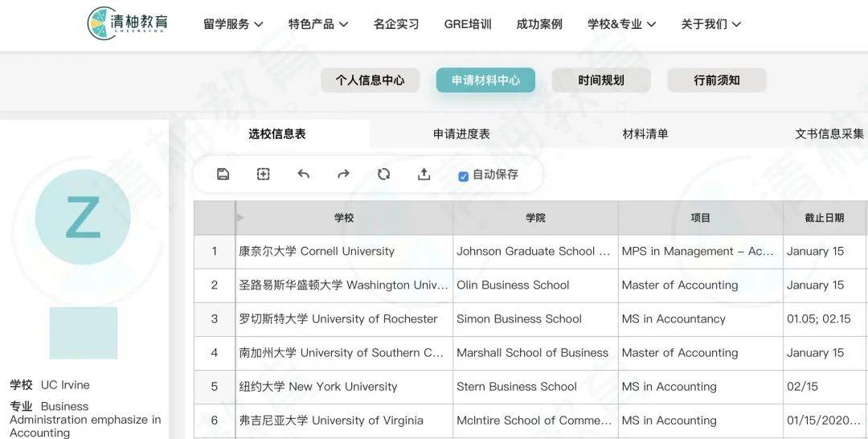Switch to the 选校信息表 tab
868x439 pixels.
[276, 133]
